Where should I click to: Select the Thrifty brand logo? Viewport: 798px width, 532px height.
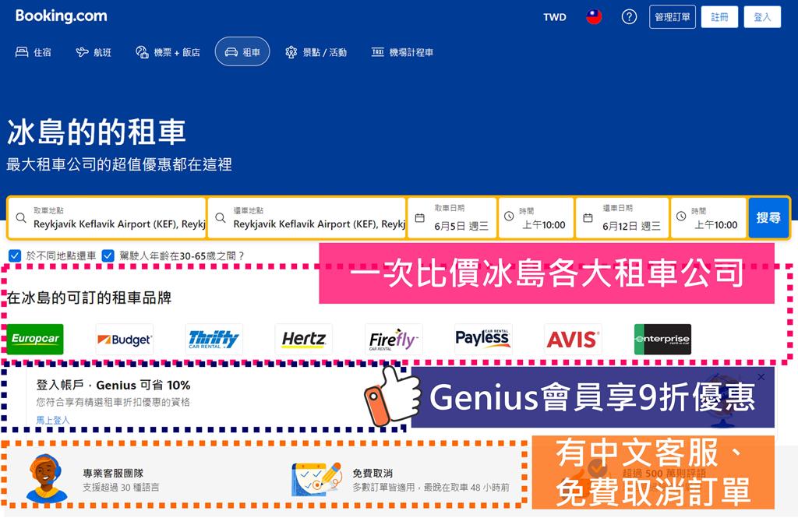(214, 339)
